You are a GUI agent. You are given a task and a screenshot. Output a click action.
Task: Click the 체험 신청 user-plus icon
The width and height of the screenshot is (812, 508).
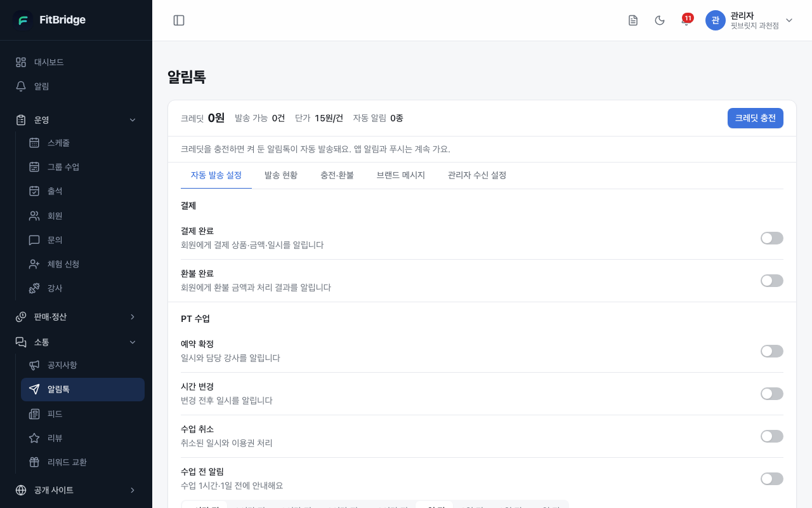[x=34, y=264]
